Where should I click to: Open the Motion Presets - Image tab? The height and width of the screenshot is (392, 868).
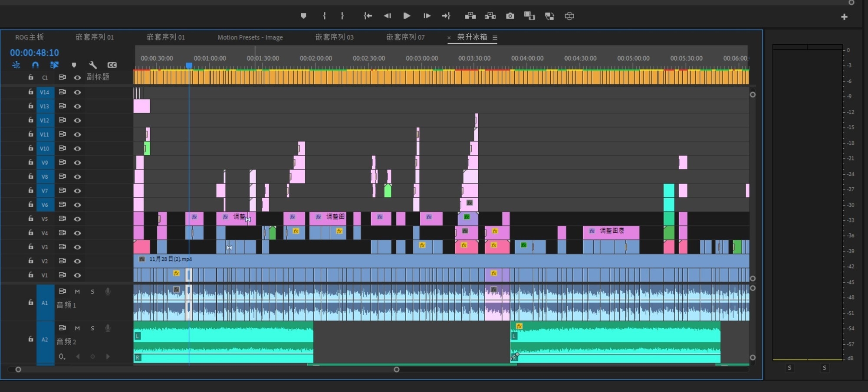click(250, 38)
